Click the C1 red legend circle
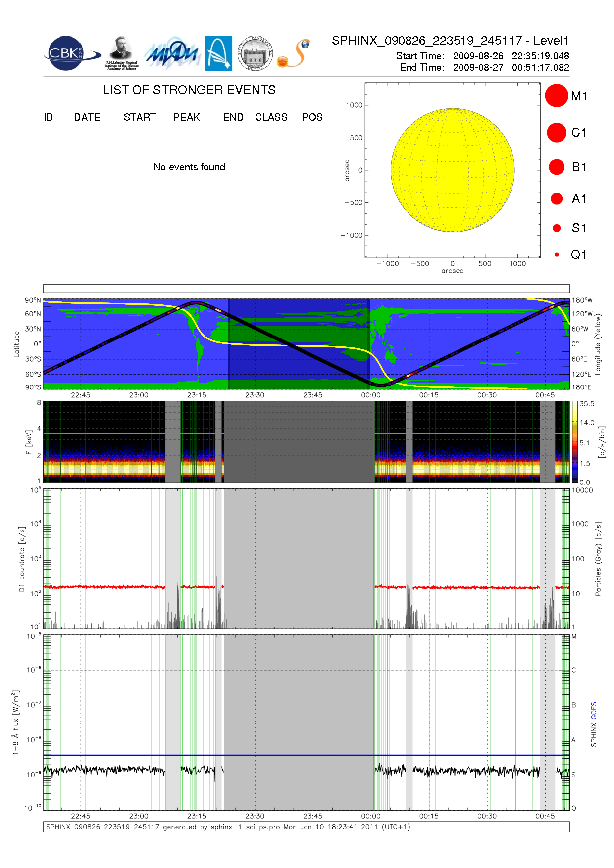The height and width of the screenshot is (868, 614). pos(556,133)
